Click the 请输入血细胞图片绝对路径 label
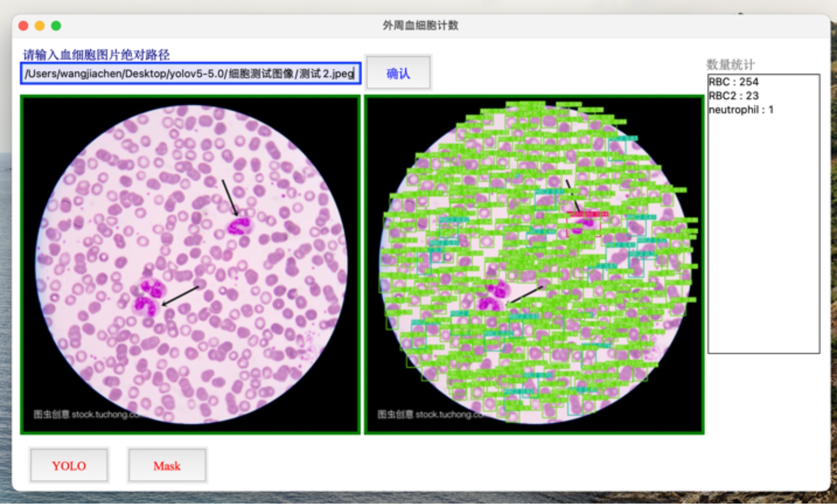 (x=96, y=55)
